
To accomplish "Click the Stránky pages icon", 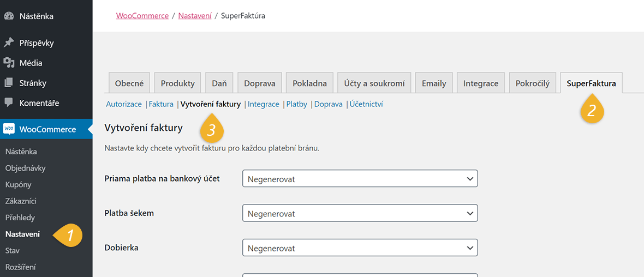I will pyautogui.click(x=9, y=83).
